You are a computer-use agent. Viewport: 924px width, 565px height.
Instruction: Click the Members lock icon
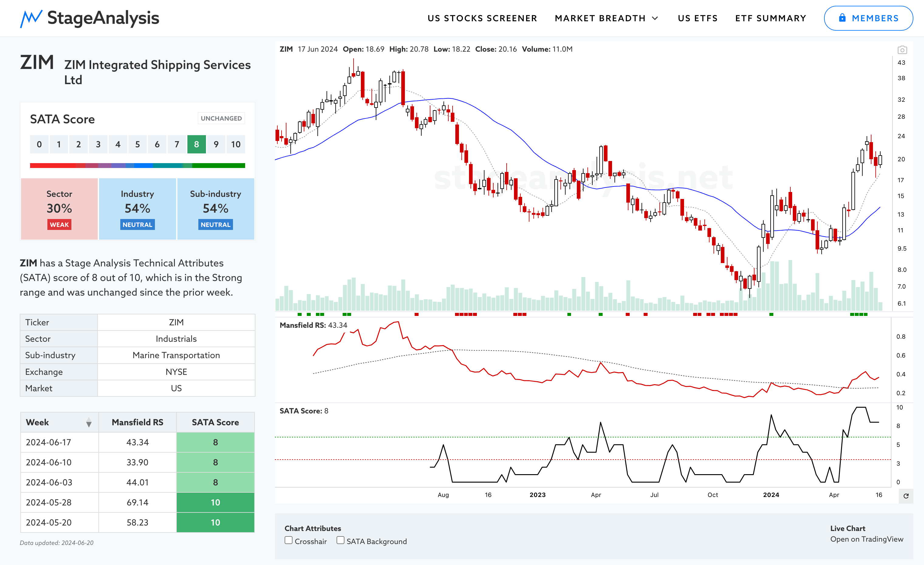(x=842, y=18)
